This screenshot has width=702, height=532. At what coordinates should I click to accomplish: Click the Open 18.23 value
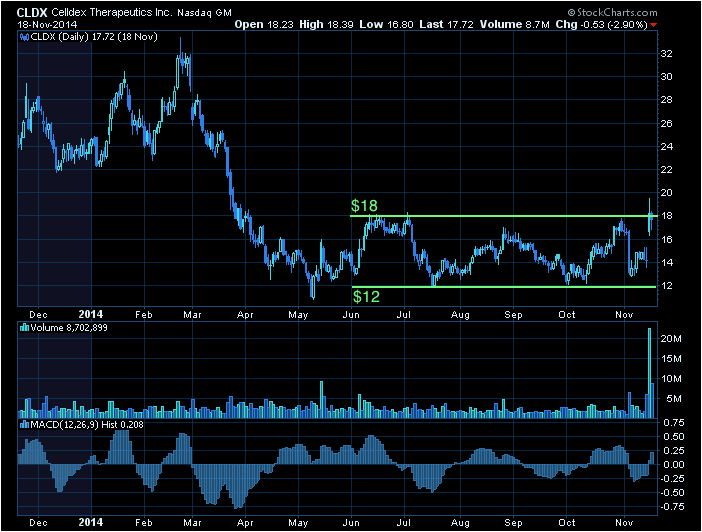coord(264,25)
